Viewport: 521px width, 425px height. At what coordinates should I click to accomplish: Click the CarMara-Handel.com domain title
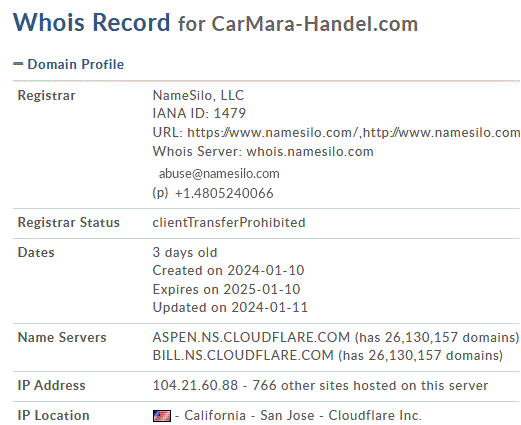click(x=315, y=24)
